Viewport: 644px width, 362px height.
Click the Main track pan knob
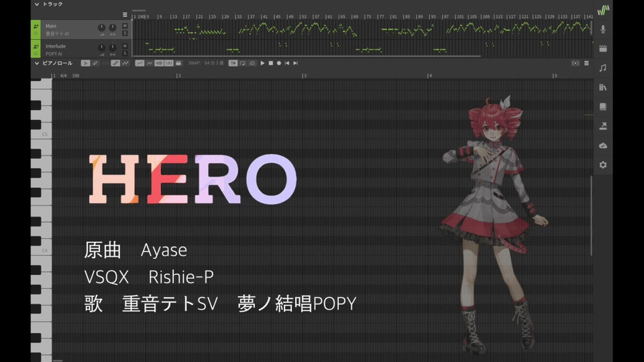point(112,27)
